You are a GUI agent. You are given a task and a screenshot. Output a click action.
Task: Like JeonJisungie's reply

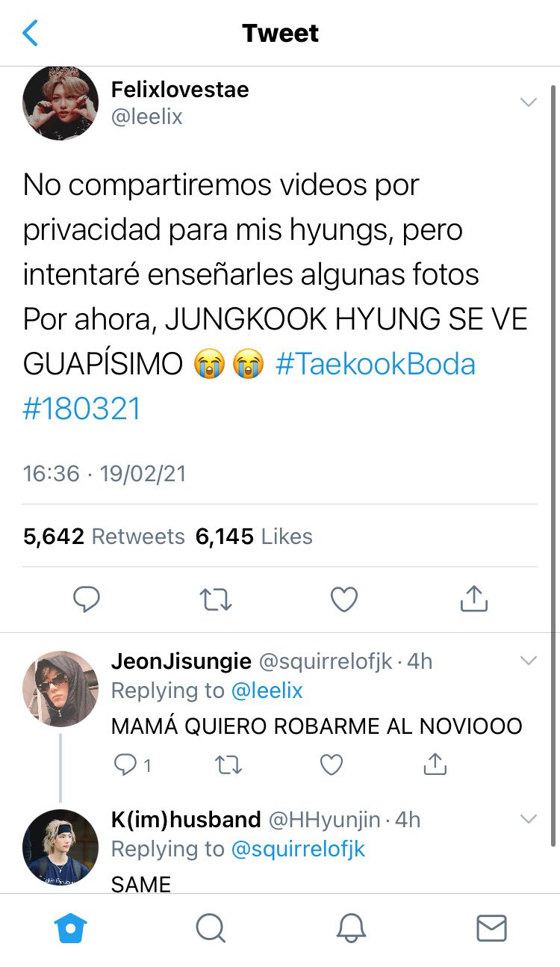point(331,764)
